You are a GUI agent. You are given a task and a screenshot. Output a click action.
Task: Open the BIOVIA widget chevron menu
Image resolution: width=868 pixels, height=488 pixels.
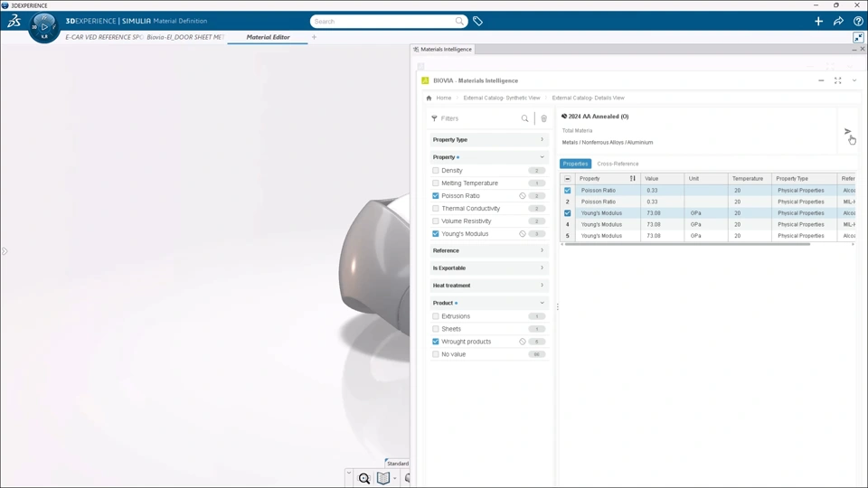click(x=854, y=80)
